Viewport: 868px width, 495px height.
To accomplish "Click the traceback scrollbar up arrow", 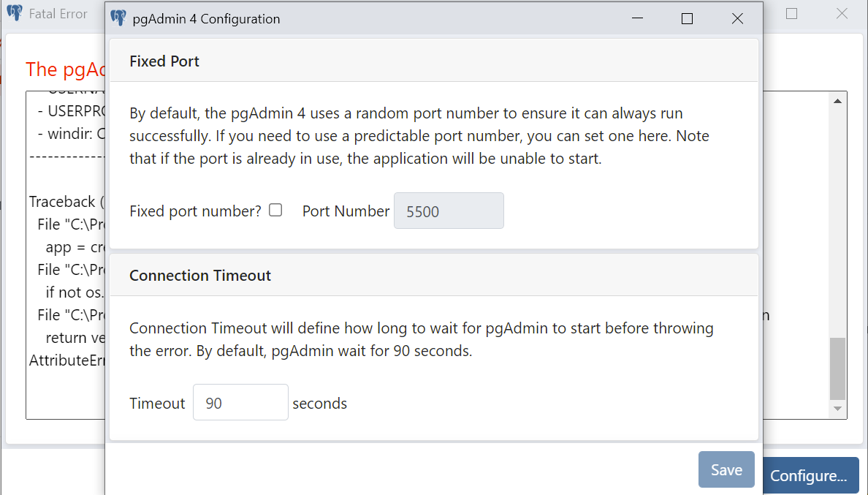I will click(838, 101).
